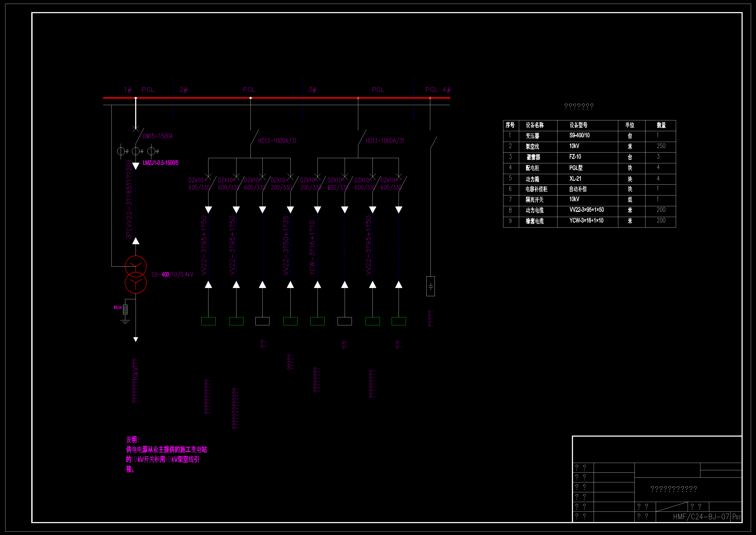Screen dimensions: 756x535
Task: Click the 序号 table header
Action: click(510, 125)
